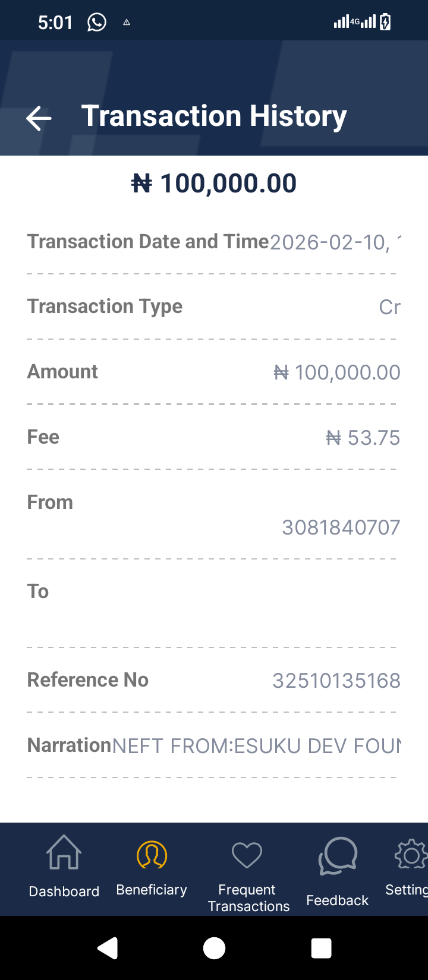Switch to the Dashboard tab label
This screenshot has height=980, width=428.
(64, 892)
